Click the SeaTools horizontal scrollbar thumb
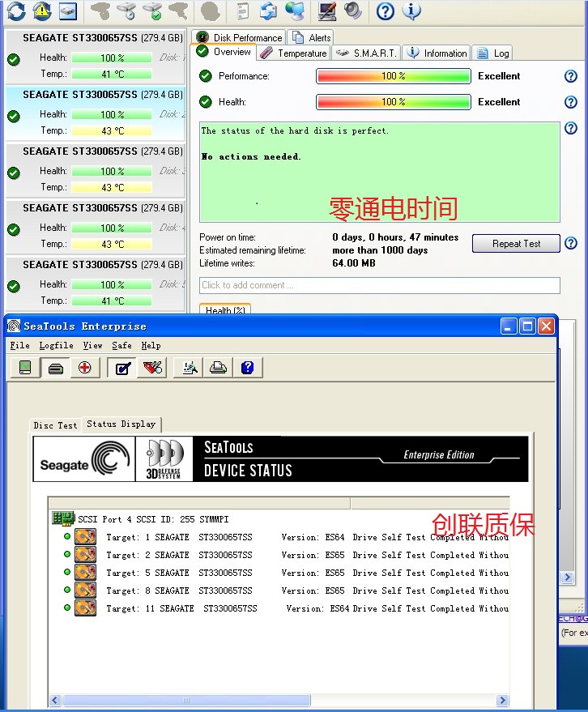588x712 pixels. (186, 700)
